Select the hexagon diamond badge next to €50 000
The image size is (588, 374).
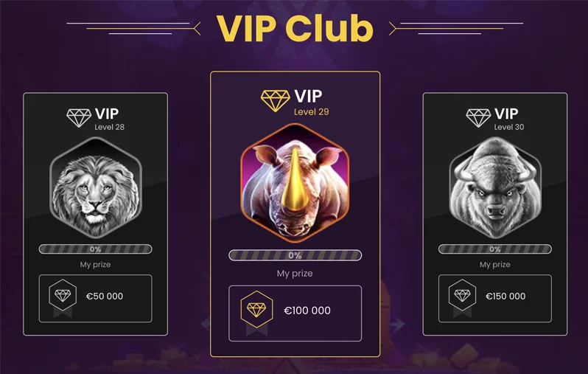(63, 296)
